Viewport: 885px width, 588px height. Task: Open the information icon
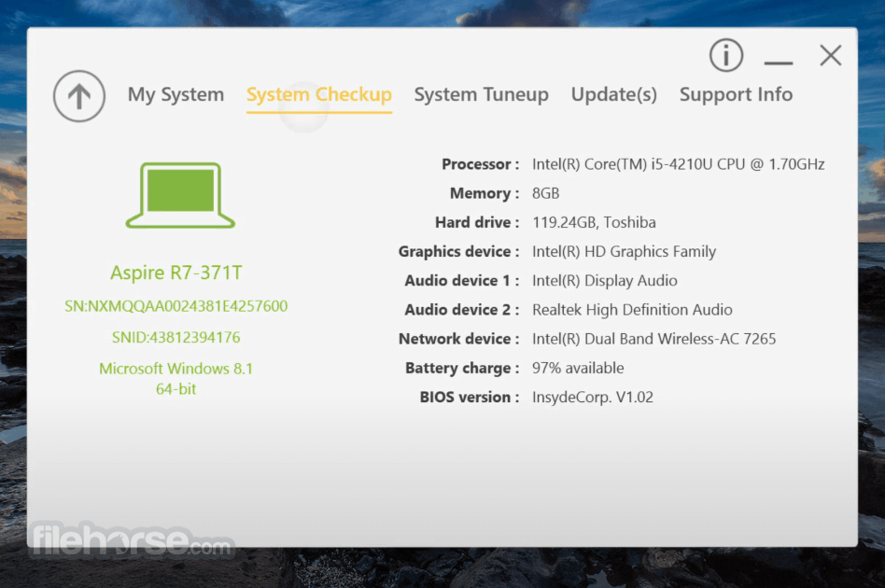[726, 55]
